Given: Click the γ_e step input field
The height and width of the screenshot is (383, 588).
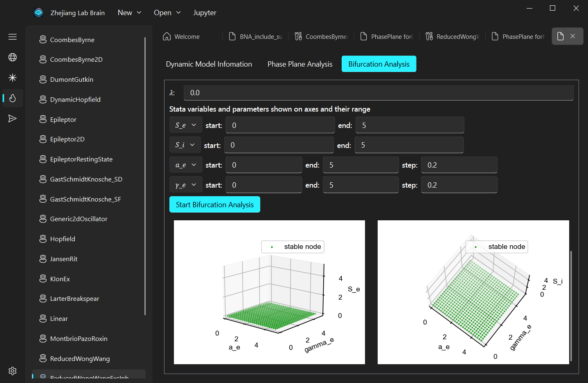Looking at the screenshot, I should (x=459, y=185).
